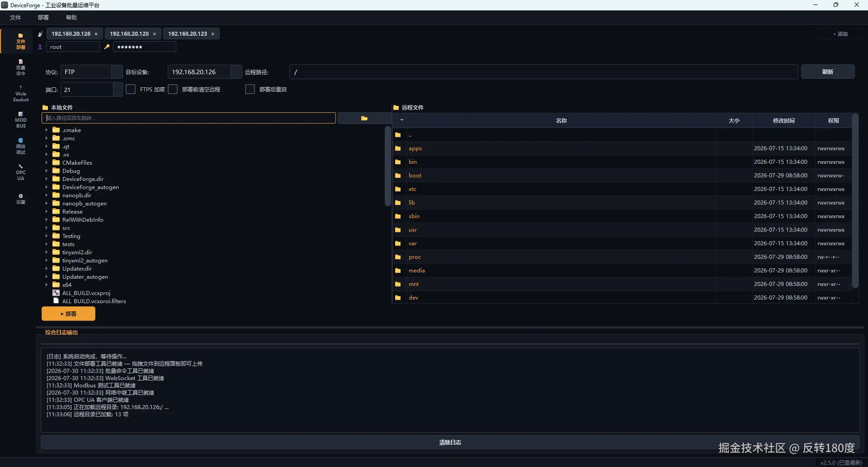Click the 远程路径 input field

[543, 72]
